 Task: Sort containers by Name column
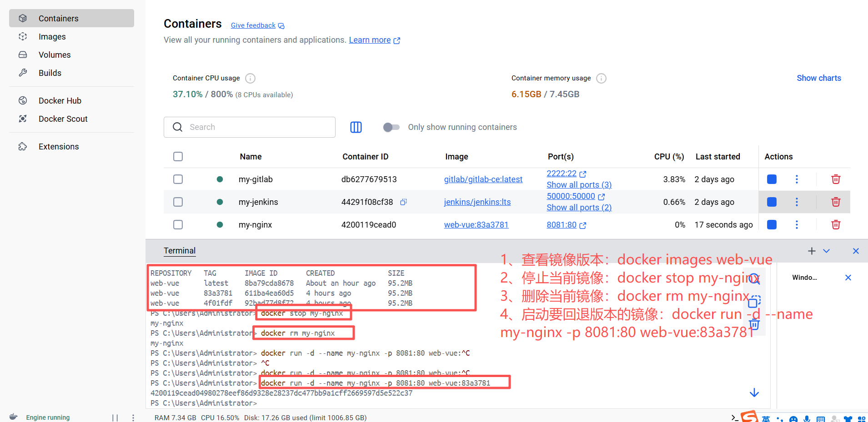tap(251, 157)
